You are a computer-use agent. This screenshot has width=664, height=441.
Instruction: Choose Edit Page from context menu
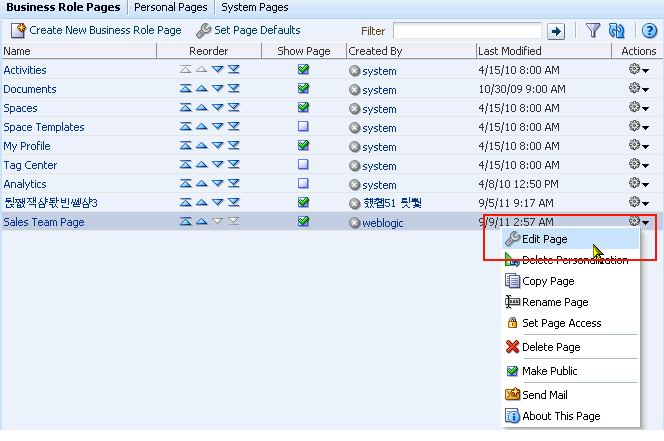pyautogui.click(x=544, y=239)
